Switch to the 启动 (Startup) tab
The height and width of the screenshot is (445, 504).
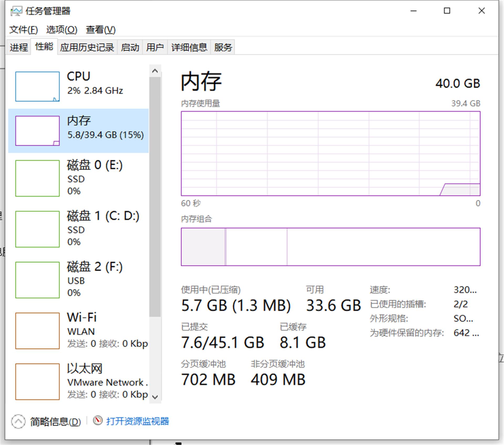130,47
